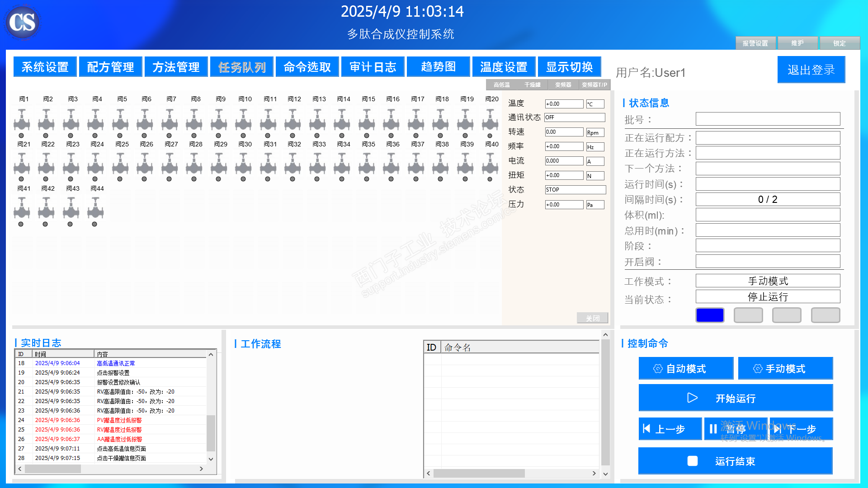The width and height of the screenshot is (868, 488).
Task: Select the 干燥罐 sub-tab
Action: (532, 84)
